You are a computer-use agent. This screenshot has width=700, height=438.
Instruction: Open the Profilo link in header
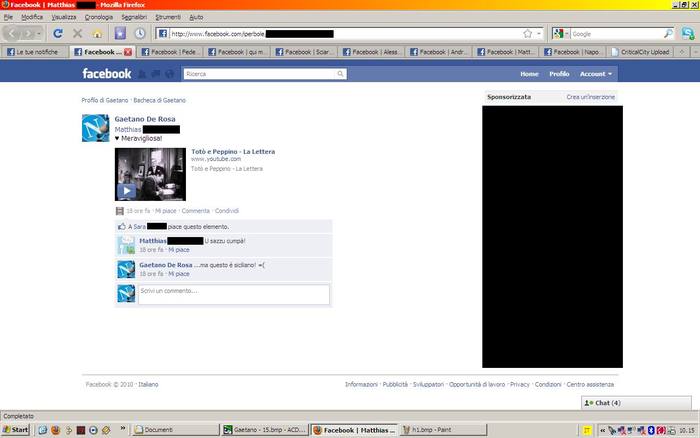coord(559,74)
